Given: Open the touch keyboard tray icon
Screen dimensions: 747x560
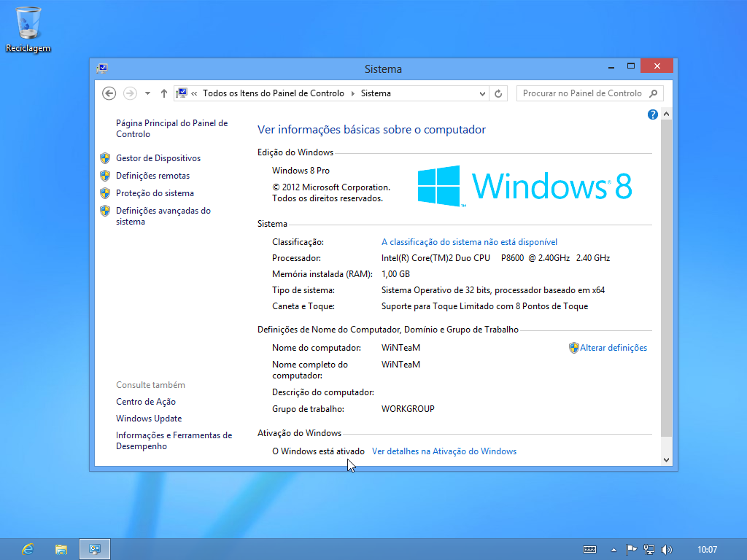Looking at the screenshot, I should point(589,550).
